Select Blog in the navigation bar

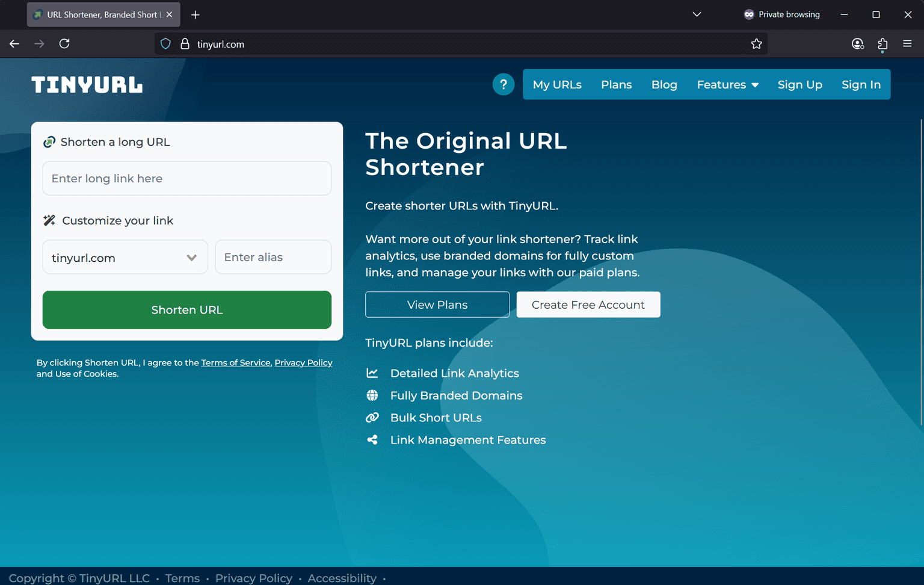[x=664, y=84]
